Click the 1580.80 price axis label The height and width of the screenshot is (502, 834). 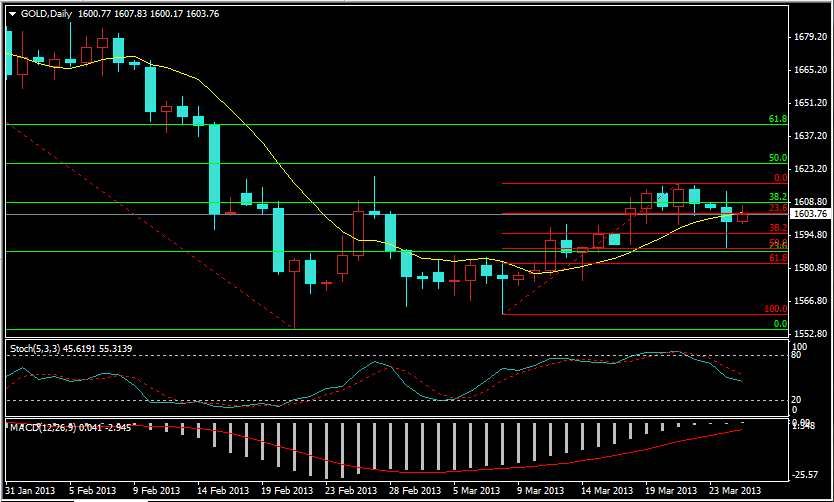click(x=810, y=267)
